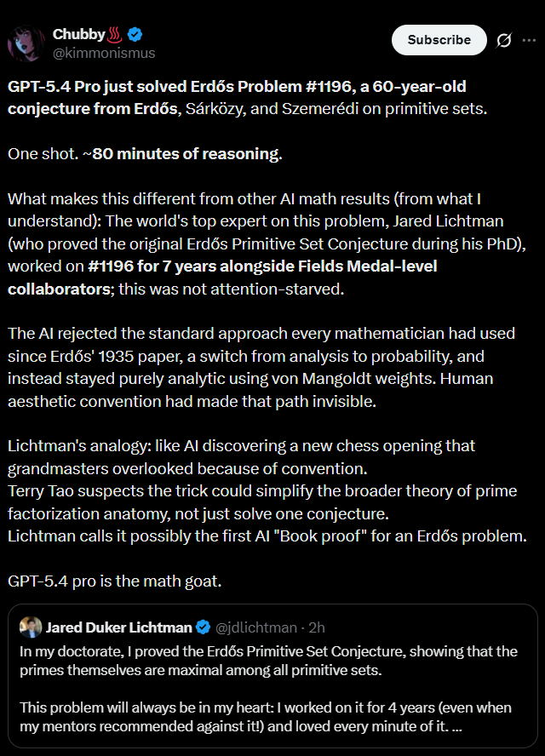Expand the truncated quoted tweet ellipsis
Viewport: 545px width, 756px height.
point(456,726)
